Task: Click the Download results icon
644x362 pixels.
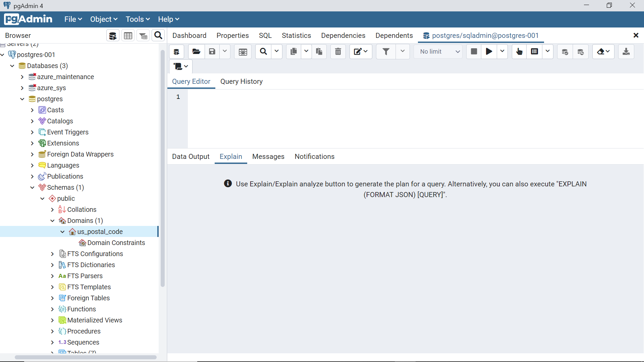Action: pyautogui.click(x=626, y=52)
